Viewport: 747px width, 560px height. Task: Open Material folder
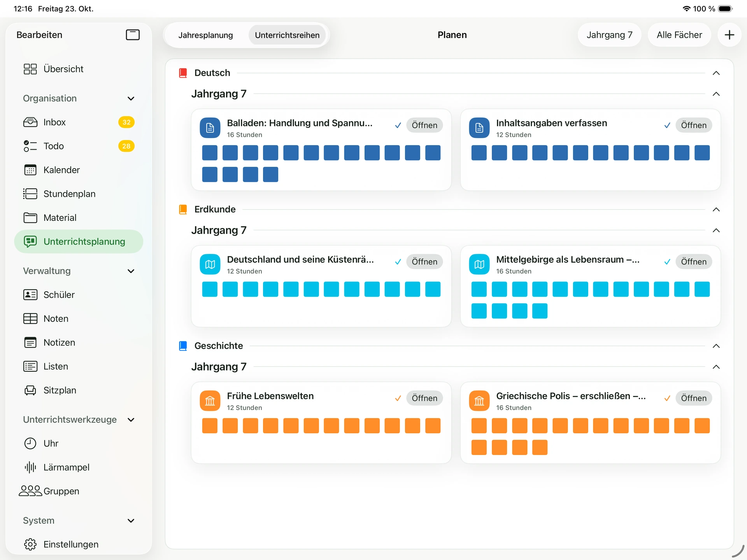[79, 218]
